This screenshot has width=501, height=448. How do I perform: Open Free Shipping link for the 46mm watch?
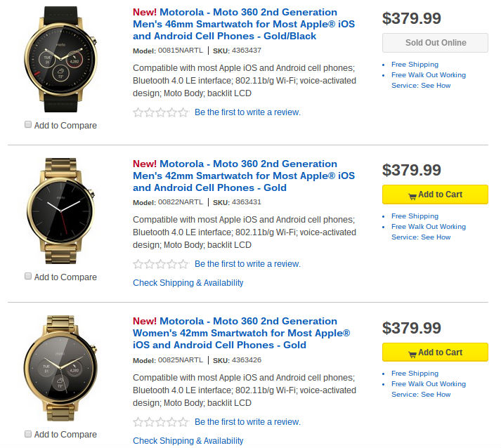tap(415, 65)
